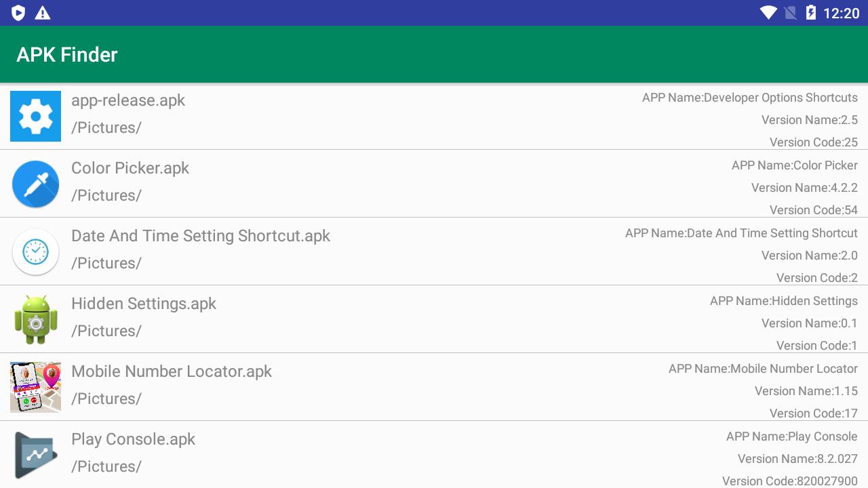Tap the Play Console app icon
The image size is (868, 488).
35,455
